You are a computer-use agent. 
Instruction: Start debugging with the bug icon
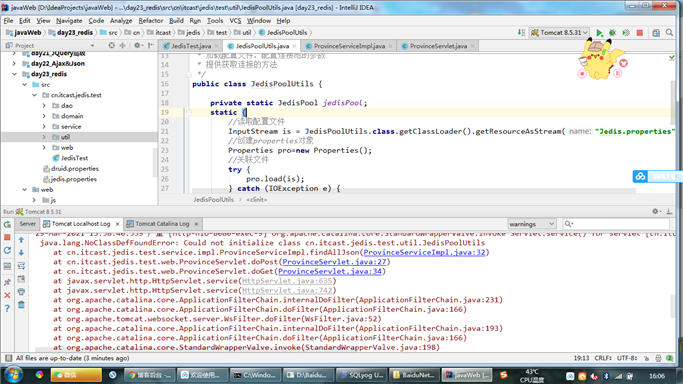tap(612, 33)
